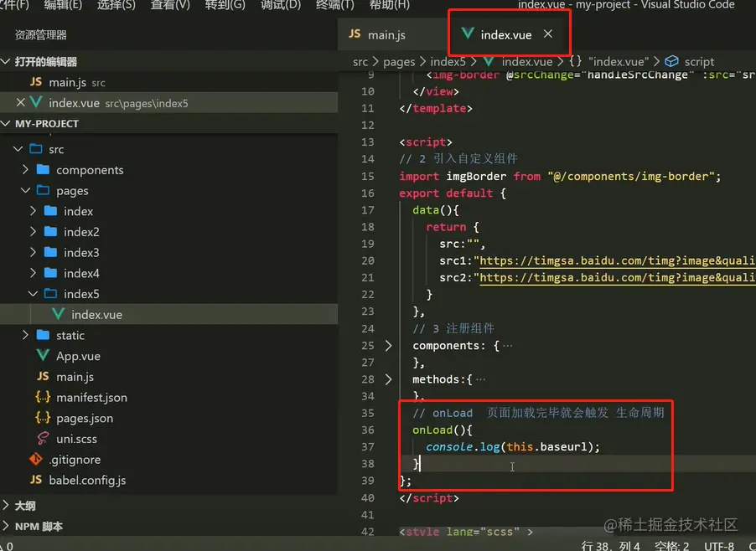Unfold the components block at line 25
This screenshot has height=551, width=756.
tap(389, 345)
